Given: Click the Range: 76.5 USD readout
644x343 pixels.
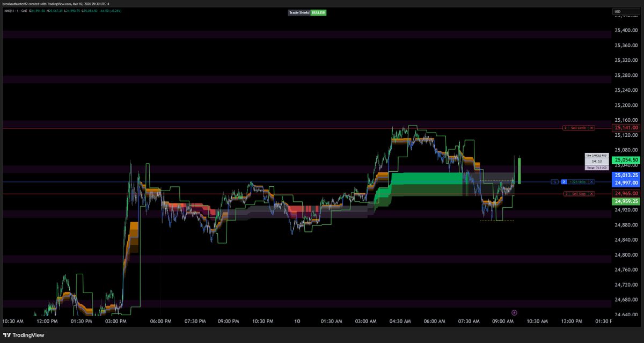Looking at the screenshot, I should [598, 168].
